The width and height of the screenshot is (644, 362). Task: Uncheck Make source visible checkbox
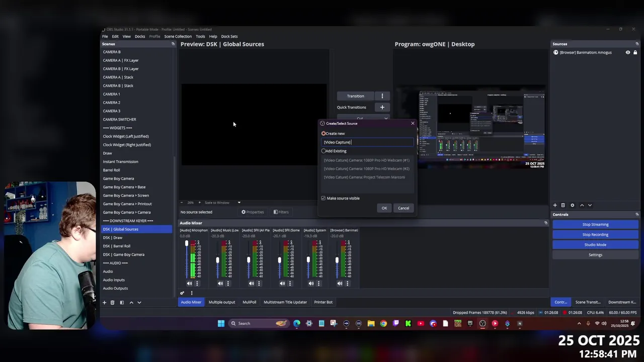[324, 198]
